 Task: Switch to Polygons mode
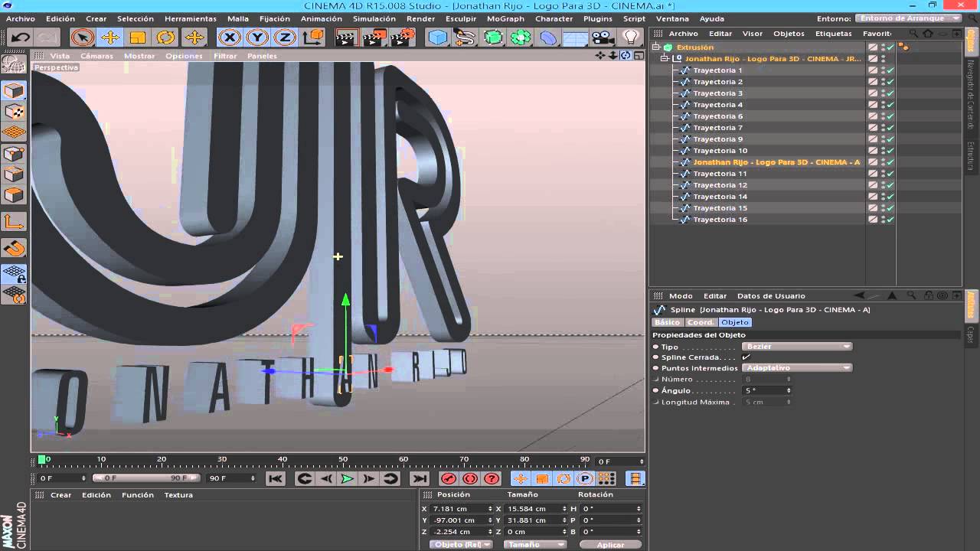(15, 194)
